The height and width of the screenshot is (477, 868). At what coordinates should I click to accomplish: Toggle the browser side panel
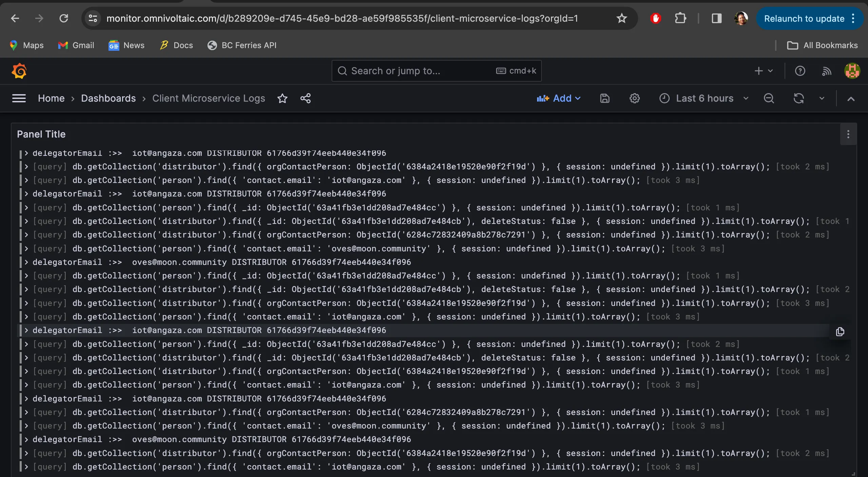716,18
